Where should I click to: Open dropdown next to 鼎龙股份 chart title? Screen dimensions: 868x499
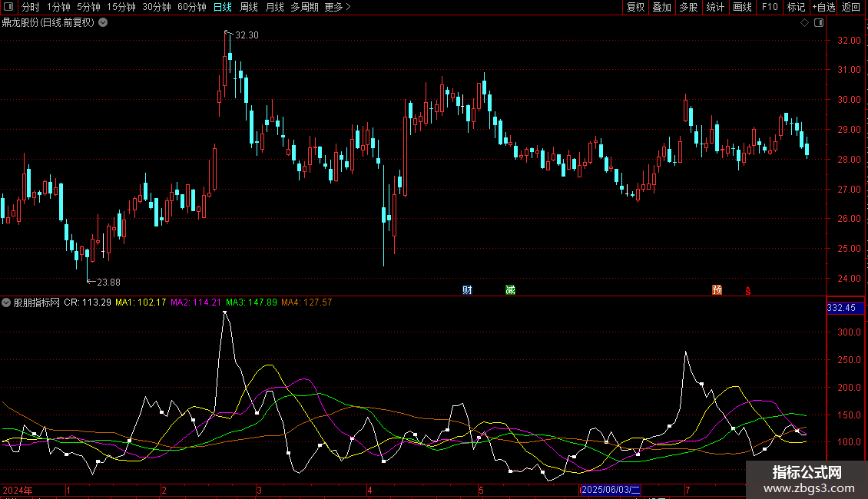[x=103, y=23]
